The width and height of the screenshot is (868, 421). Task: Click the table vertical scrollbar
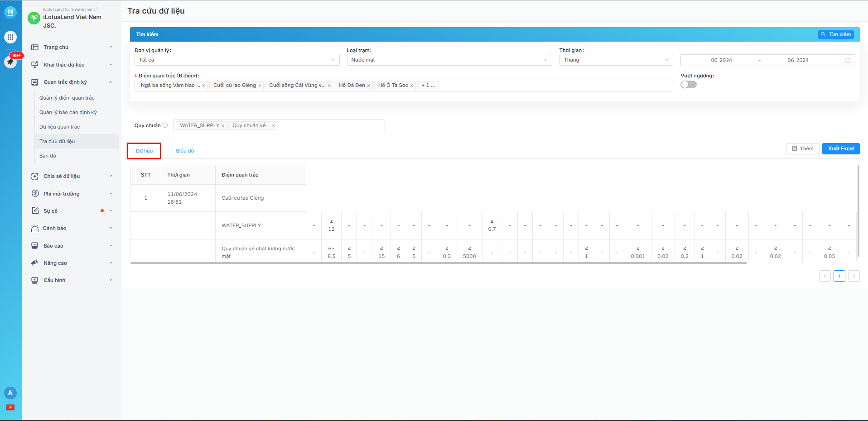[x=858, y=211]
